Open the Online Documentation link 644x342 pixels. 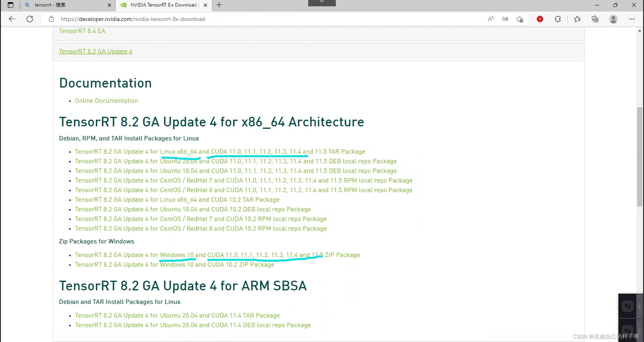[x=106, y=101]
